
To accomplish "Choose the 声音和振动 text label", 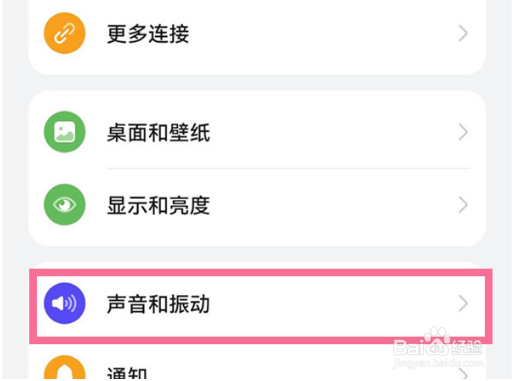I will coord(158,304).
